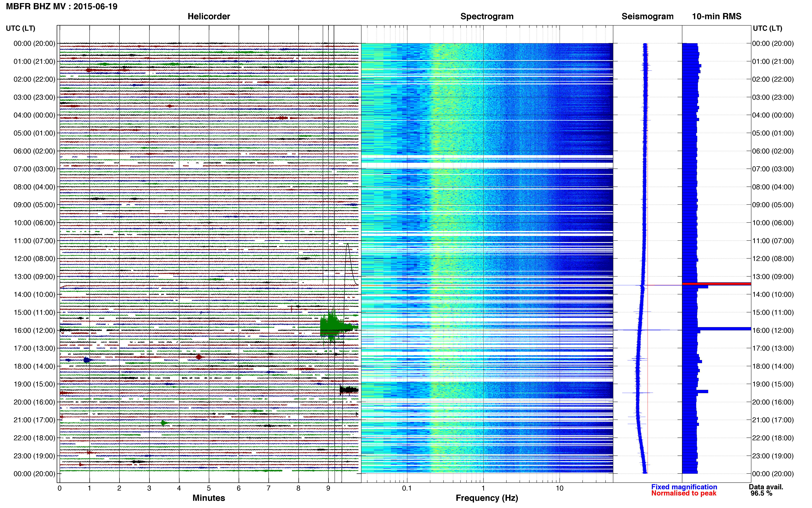The width and height of the screenshot is (812, 508).
Task: Click the 'Seismogram' panel heading
Action: pyautogui.click(x=648, y=16)
